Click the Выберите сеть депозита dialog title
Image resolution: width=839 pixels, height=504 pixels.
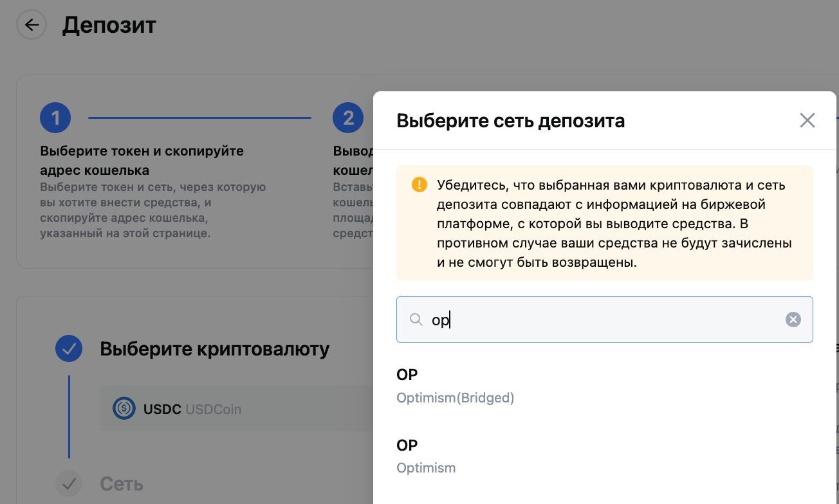click(x=510, y=120)
